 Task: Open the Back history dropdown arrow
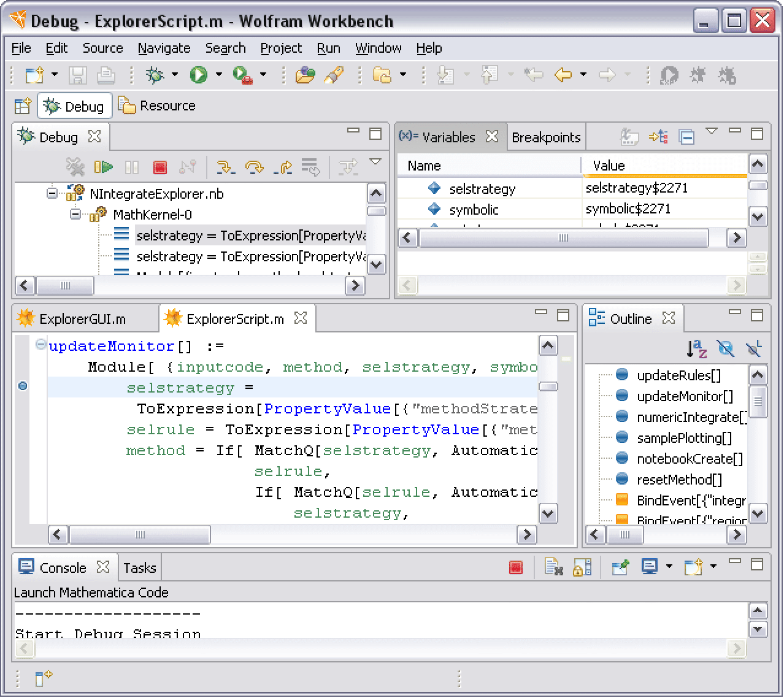(x=583, y=75)
